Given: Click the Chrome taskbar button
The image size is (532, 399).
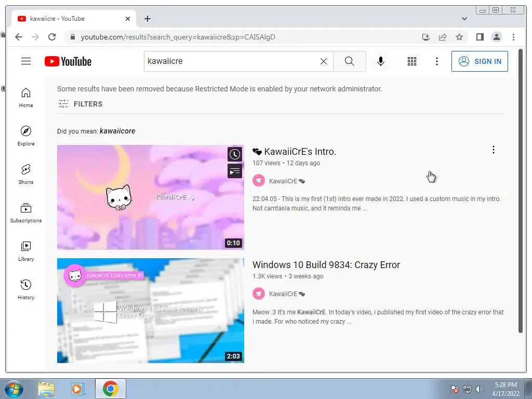Looking at the screenshot, I should point(111,389).
